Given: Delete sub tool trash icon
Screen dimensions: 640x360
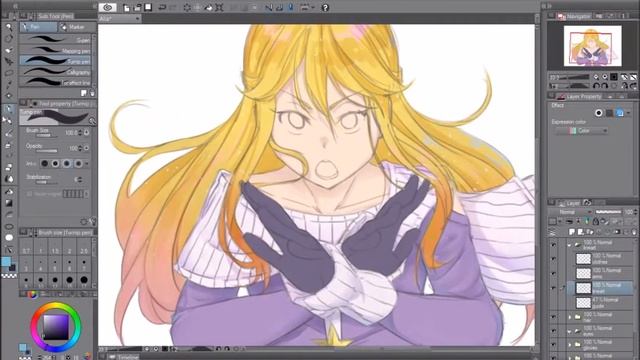Looking at the screenshot, I should (92, 93).
